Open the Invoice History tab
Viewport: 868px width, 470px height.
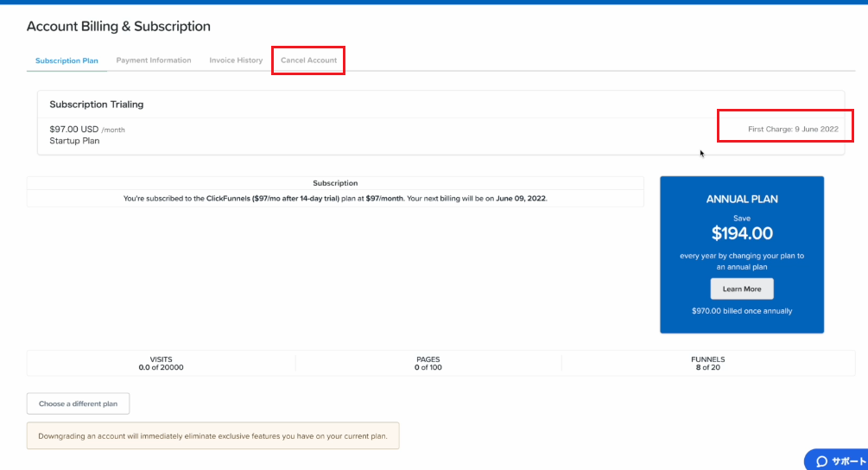click(236, 60)
